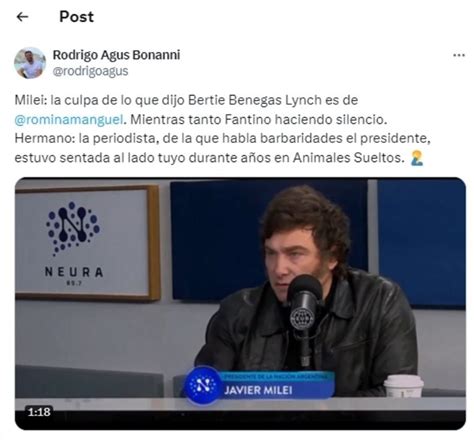Click the face-palm emoji in the tweet
The height and width of the screenshot is (440, 474).
(x=417, y=158)
